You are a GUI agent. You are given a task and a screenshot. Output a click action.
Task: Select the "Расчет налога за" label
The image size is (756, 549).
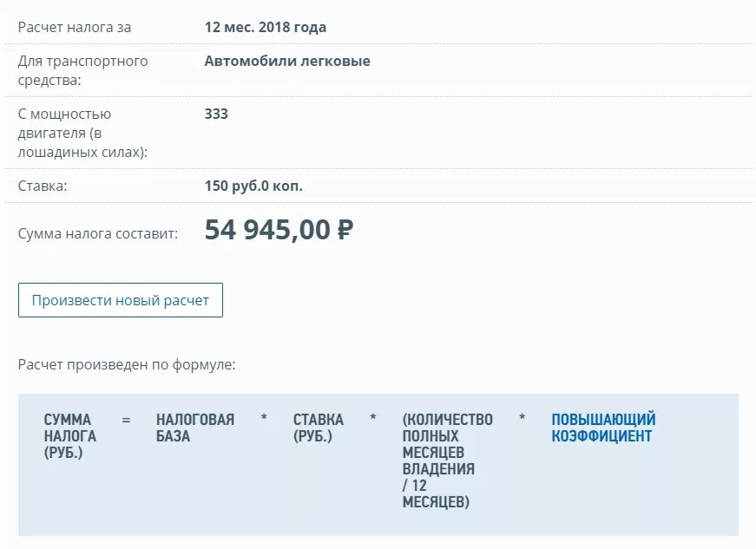pos(75,27)
